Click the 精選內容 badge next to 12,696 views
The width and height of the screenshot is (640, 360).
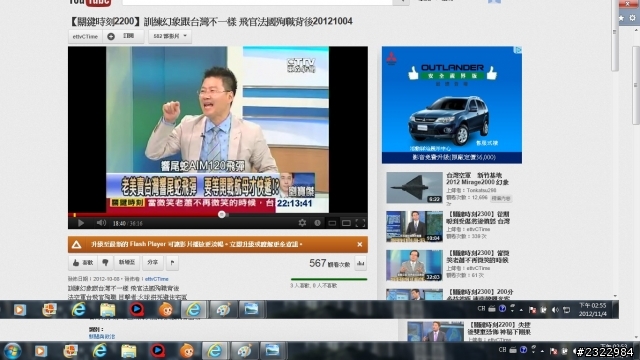[x=501, y=198]
